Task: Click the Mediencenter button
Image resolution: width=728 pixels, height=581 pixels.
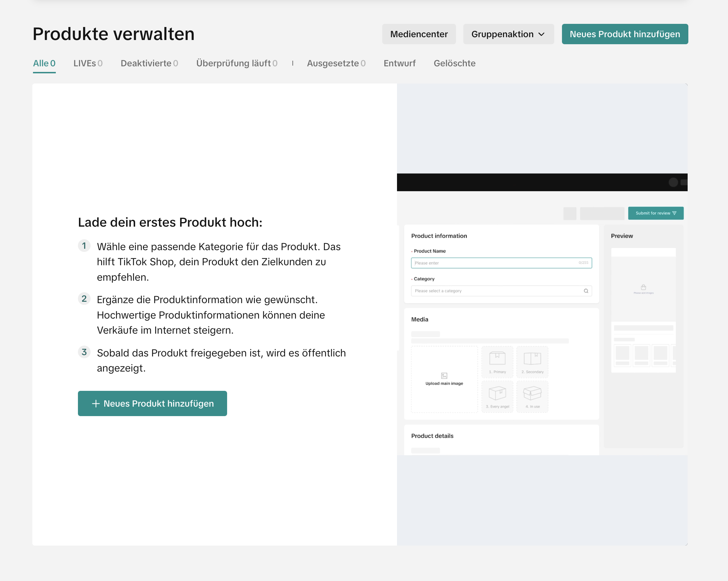Action: click(x=419, y=34)
